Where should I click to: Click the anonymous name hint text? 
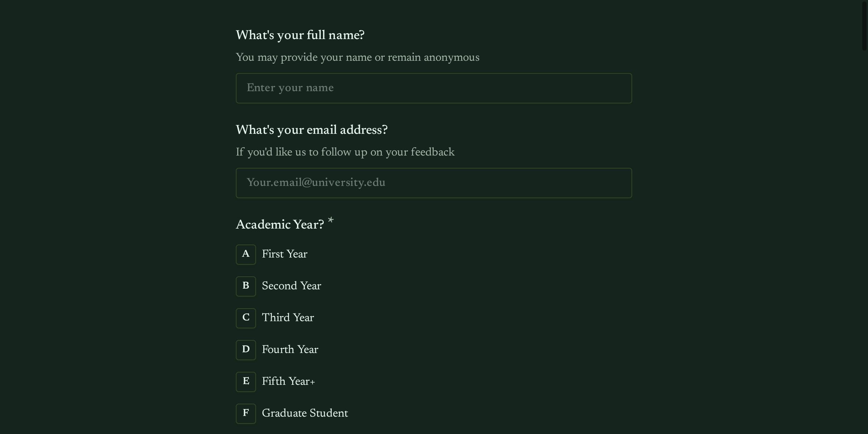(x=358, y=57)
